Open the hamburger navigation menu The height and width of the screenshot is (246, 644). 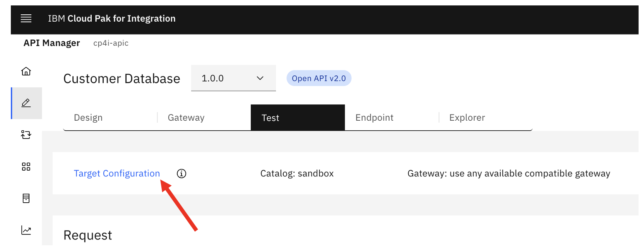26,18
